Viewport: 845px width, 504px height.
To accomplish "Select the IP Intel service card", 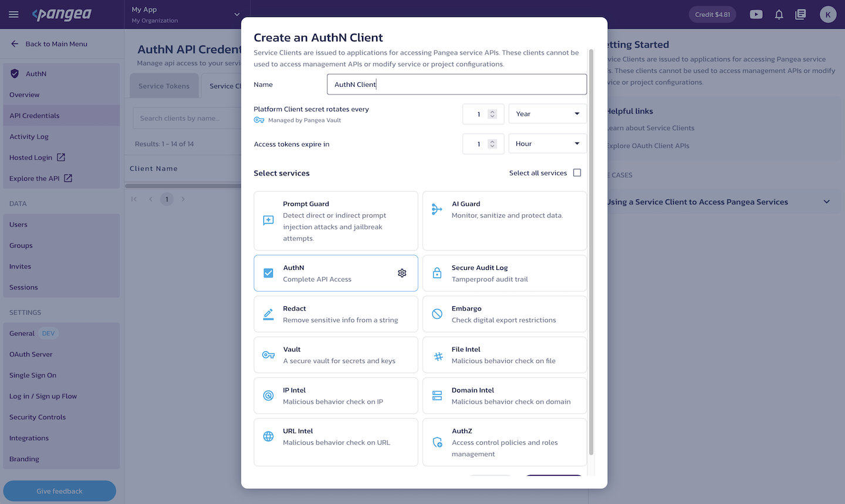I will point(336,395).
